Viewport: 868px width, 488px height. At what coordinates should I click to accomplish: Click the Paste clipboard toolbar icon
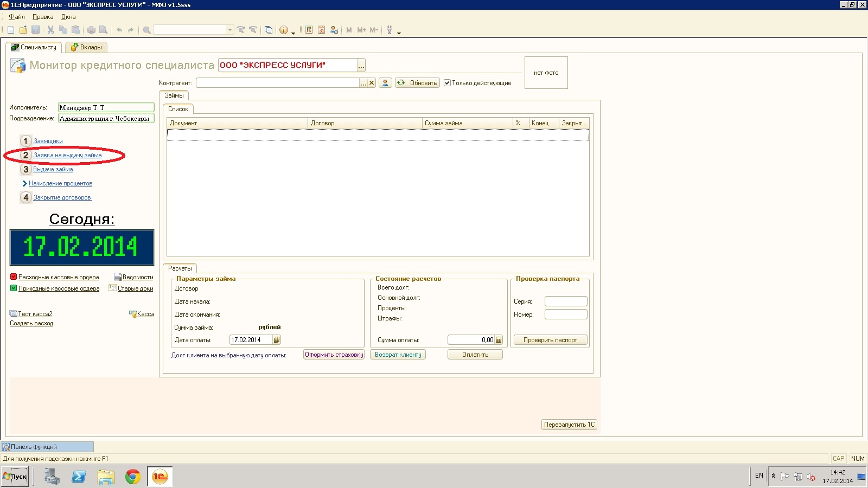pos(75,30)
